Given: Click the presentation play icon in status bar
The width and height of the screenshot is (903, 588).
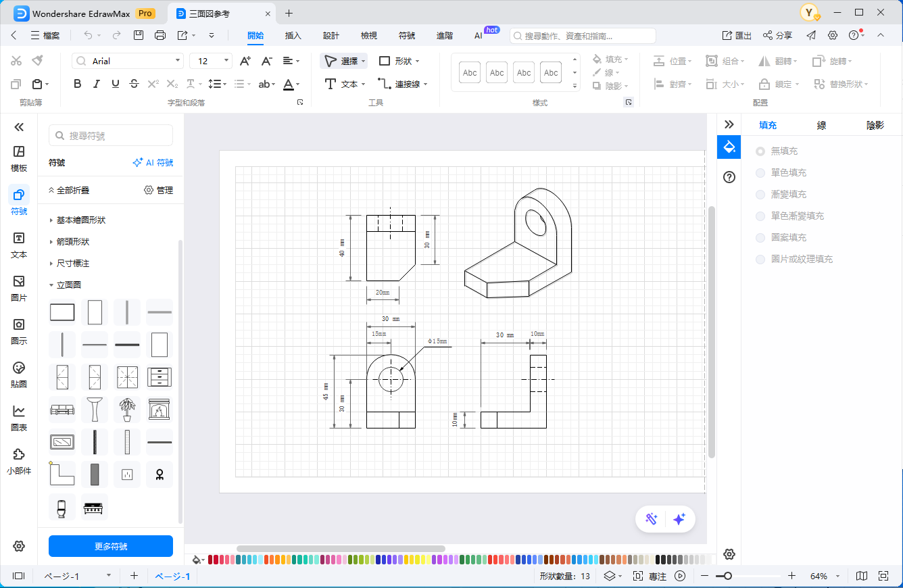Looking at the screenshot, I should (680, 576).
